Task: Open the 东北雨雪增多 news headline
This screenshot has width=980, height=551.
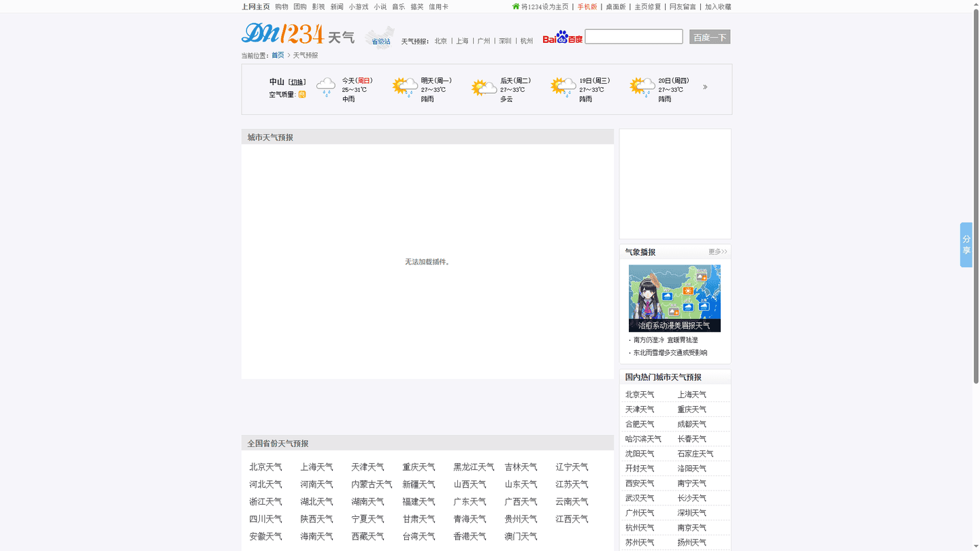Action: [x=670, y=353]
